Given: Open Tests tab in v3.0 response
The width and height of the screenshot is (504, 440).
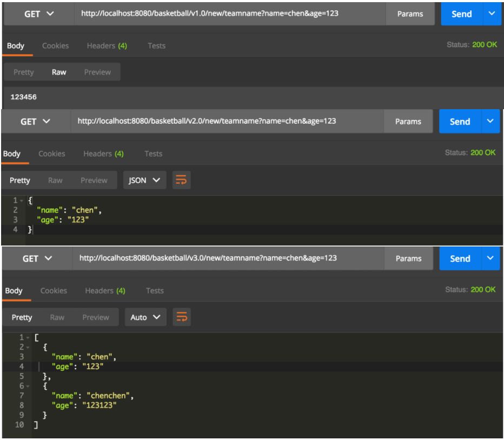Looking at the screenshot, I should click(155, 291).
